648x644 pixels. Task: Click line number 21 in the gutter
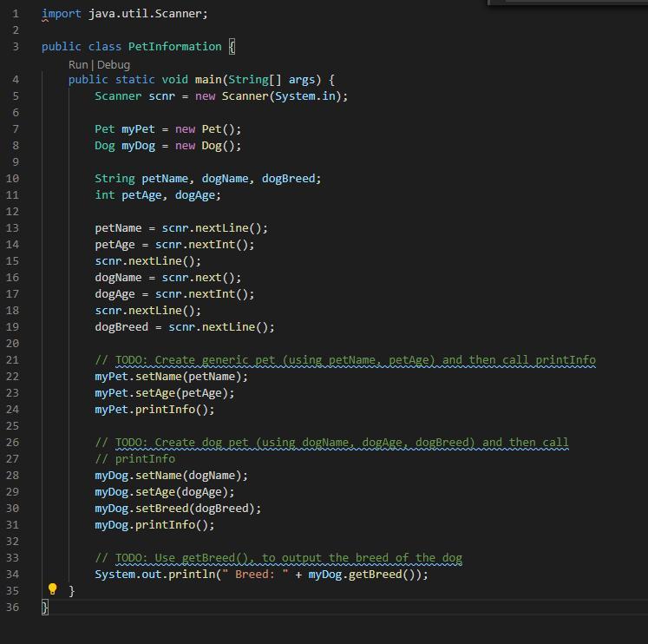pyautogui.click(x=12, y=360)
